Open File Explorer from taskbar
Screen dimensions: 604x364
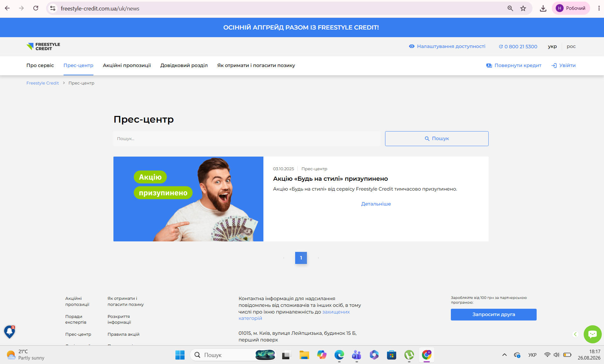tap(304, 355)
